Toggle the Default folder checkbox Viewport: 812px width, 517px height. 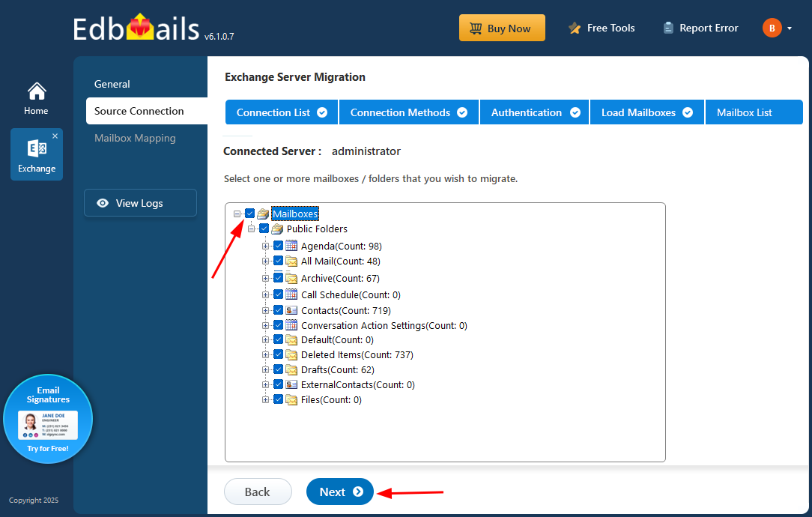pos(278,339)
